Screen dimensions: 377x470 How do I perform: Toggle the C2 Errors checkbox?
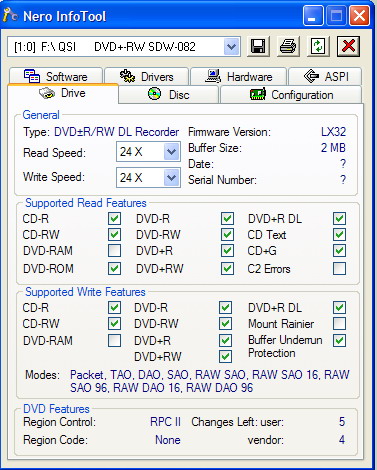339,268
